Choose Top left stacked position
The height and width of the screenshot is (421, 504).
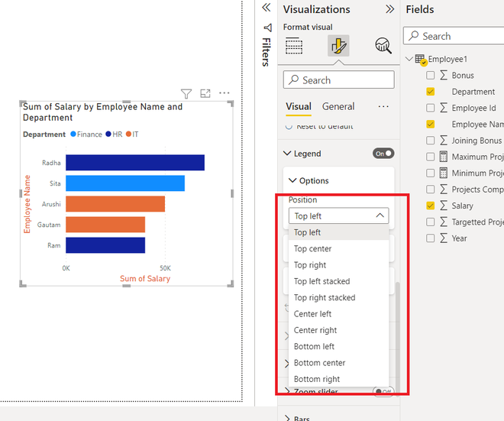coord(339,281)
